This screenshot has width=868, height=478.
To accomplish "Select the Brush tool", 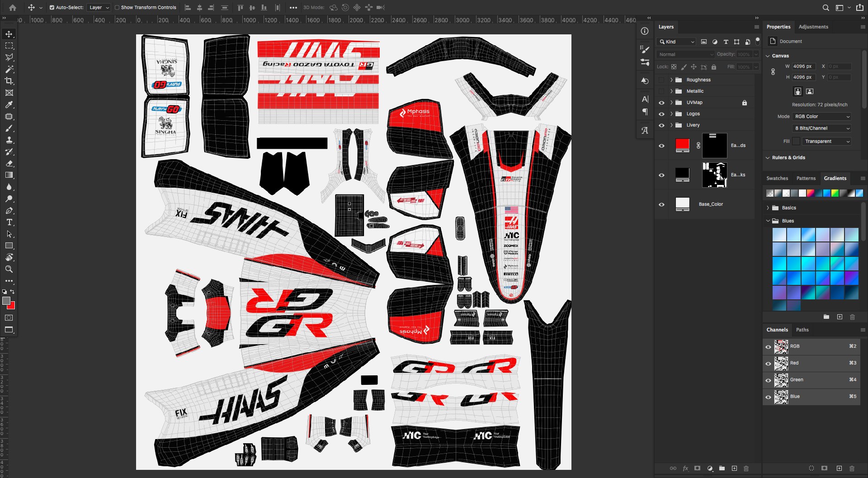I will point(9,128).
